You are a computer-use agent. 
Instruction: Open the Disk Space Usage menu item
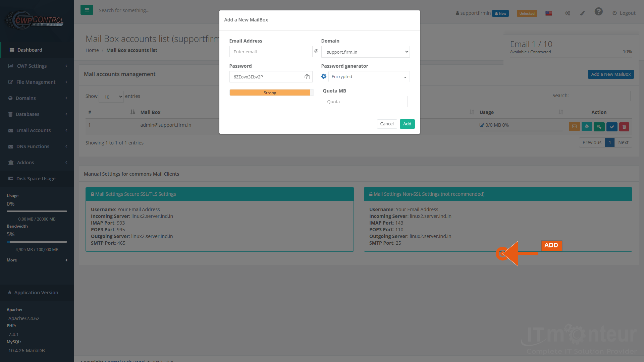pos(37,179)
